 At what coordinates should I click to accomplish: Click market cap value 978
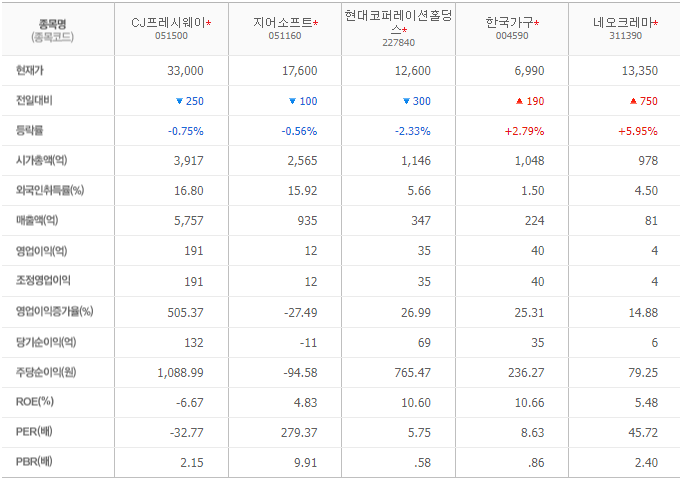pyautogui.click(x=648, y=161)
